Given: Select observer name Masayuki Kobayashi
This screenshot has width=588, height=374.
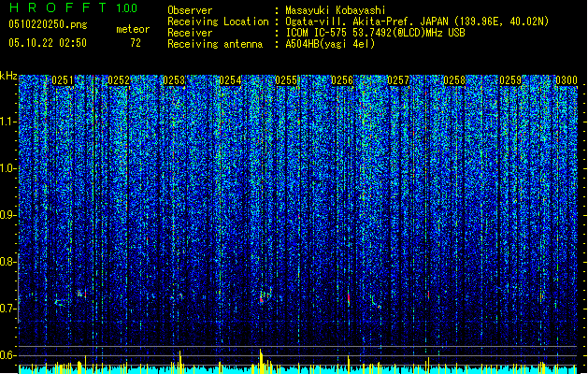Looking at the screenshot, I should (336, 10).
